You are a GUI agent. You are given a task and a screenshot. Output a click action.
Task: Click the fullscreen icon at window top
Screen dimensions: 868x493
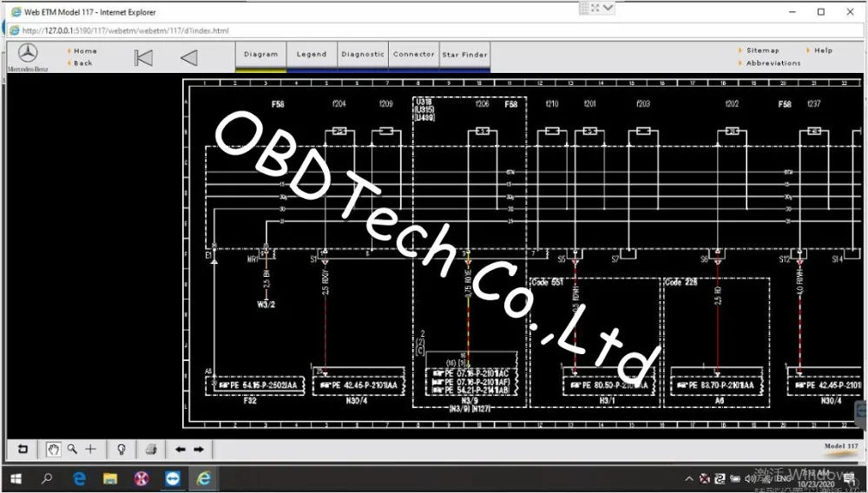(595, 8)
